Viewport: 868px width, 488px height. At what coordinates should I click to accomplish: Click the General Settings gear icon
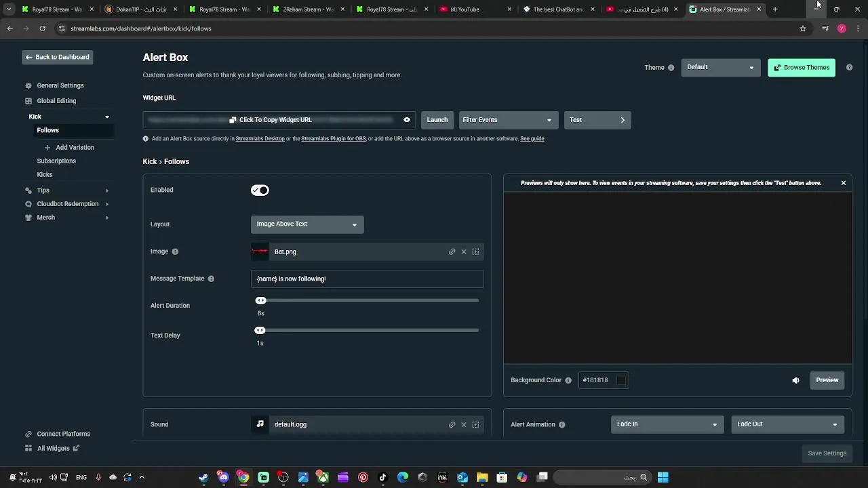click(28, 86)
